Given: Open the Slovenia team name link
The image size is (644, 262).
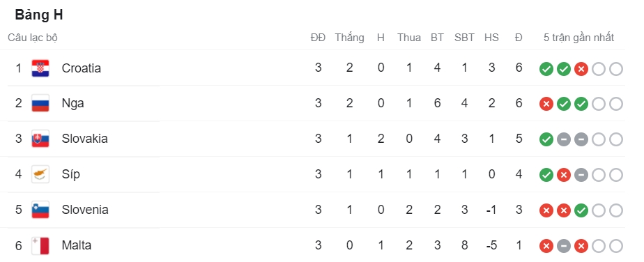Looking at the screenshot, I should [x=85, y=210].
